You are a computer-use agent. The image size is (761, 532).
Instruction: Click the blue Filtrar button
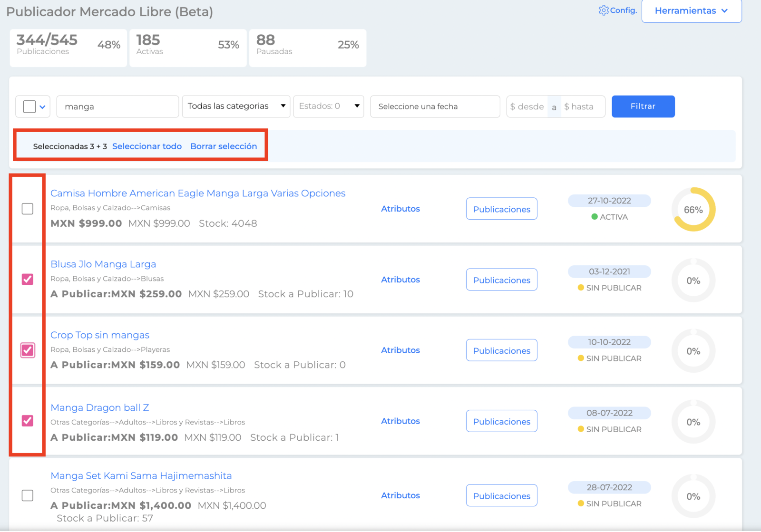point(643,106)
